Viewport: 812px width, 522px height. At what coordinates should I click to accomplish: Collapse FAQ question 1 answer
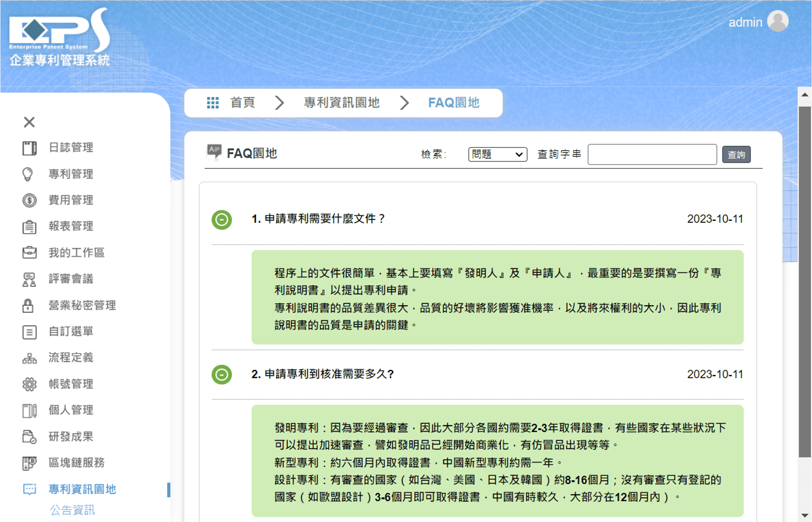coord(222,220)
